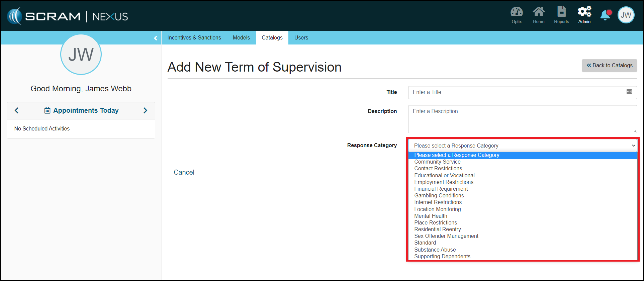View notifications bell icon
This screenshot has height=281, width=644.
(605, 15)
